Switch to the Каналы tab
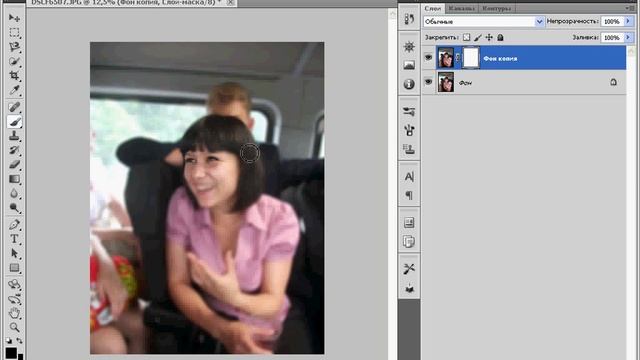640x360 pixels. point(461,8)
